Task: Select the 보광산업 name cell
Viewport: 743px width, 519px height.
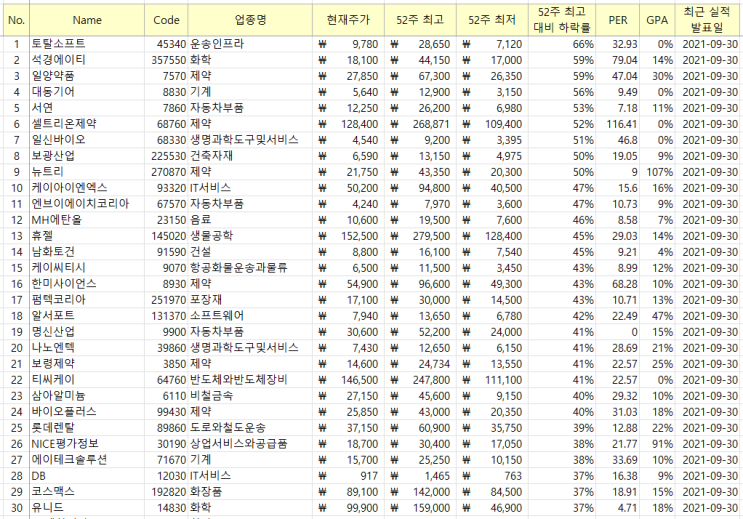Action: coord(87,156)
